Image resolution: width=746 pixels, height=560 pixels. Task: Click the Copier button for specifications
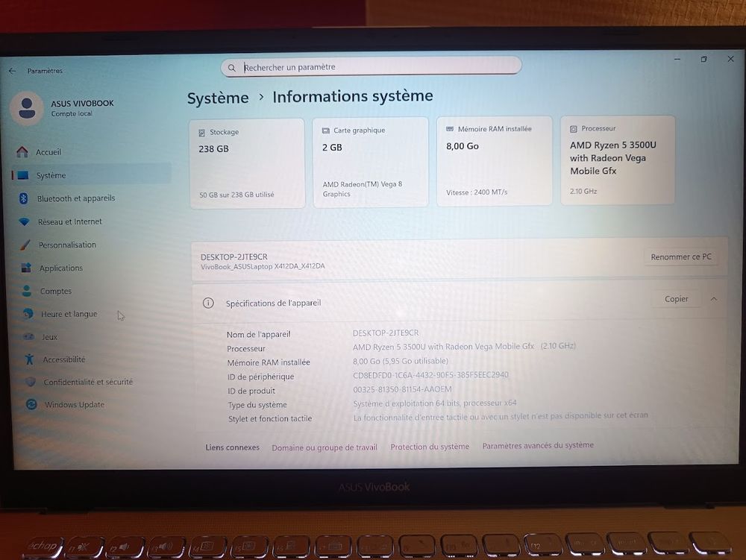click(676, 299)
